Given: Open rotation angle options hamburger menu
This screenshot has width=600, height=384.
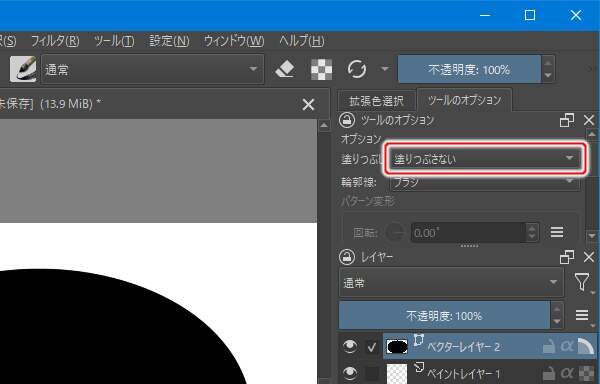Looking at the screenshot, I should (x=557, y=232).
